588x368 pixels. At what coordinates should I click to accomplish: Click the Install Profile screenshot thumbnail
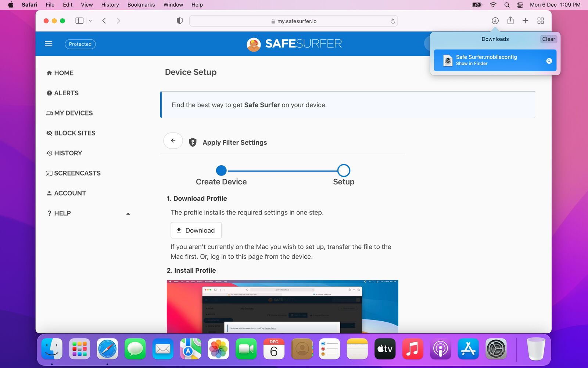282,307
